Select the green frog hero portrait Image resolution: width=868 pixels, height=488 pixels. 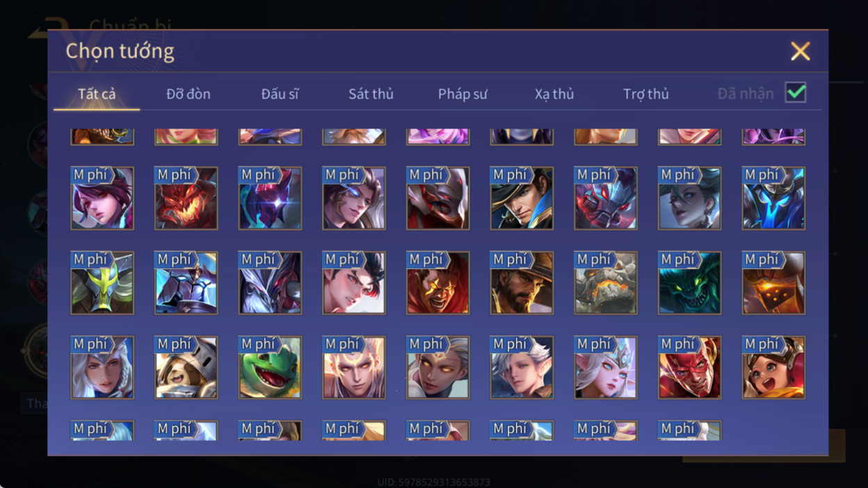[x=270, y=368]
